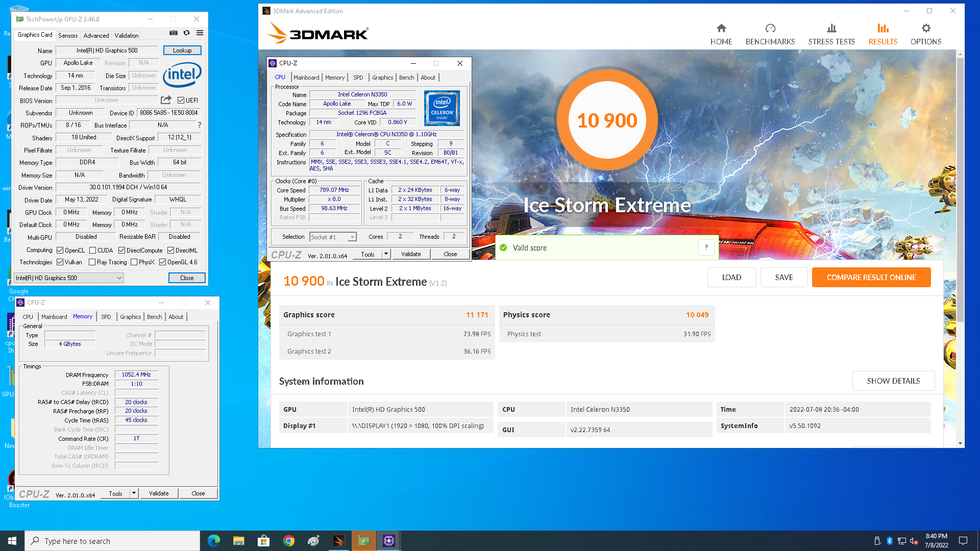Switch to CPU-Z via its taskbar icon

coord(388,541)
